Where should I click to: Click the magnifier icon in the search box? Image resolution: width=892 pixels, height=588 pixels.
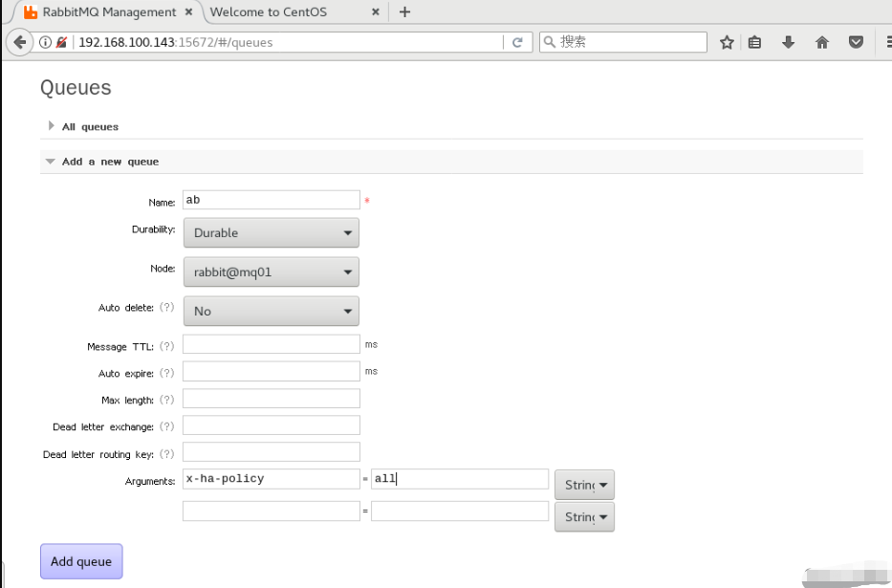tap(549, 42)
